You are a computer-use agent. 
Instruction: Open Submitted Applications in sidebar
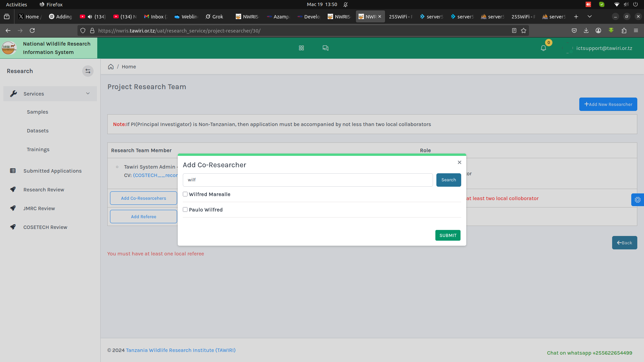[52, 171]
